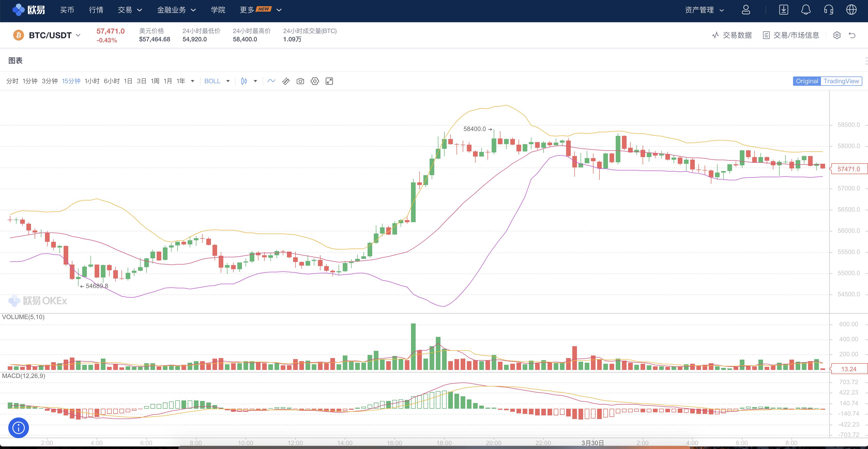Click the 交易数据 link
Screen dimensions: 868x449
coord(732,35)
